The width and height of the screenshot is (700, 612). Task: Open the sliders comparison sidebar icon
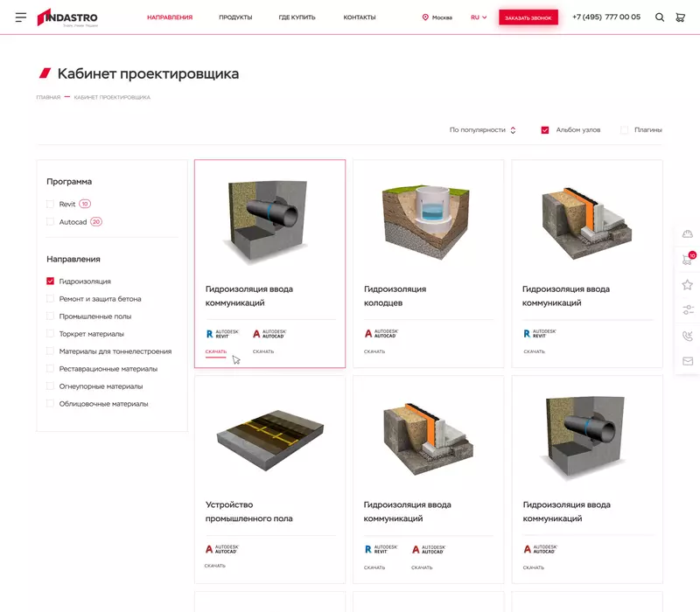(x=688, y=309)
